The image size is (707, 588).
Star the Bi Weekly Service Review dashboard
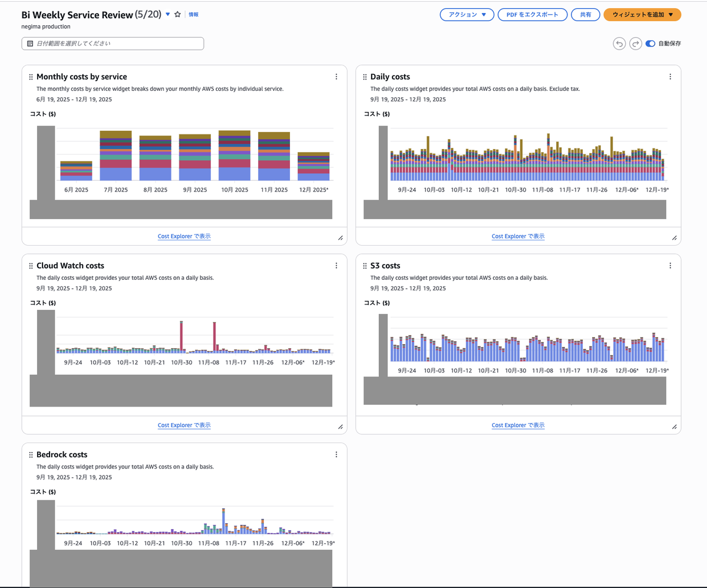click(177, 15)
